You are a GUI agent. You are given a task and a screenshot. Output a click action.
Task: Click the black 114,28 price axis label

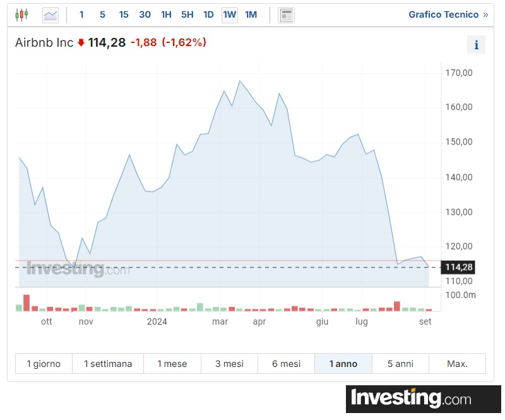458,267
